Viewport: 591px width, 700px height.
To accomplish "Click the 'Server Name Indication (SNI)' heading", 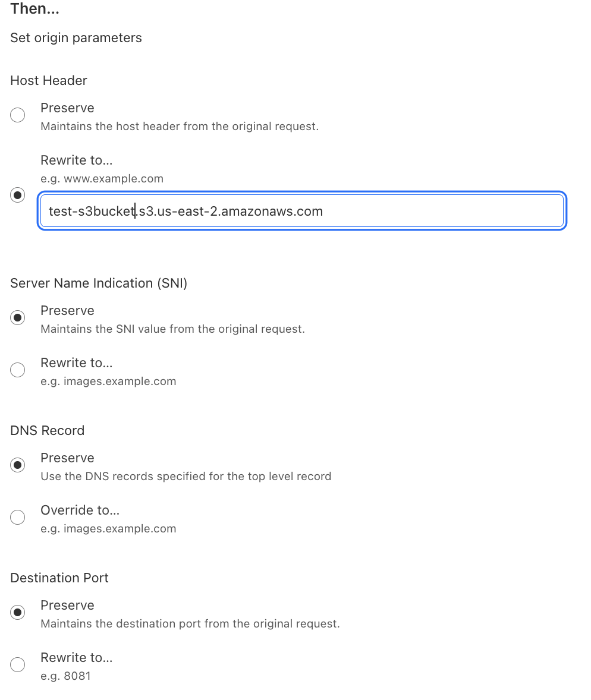I will [99, 283].
